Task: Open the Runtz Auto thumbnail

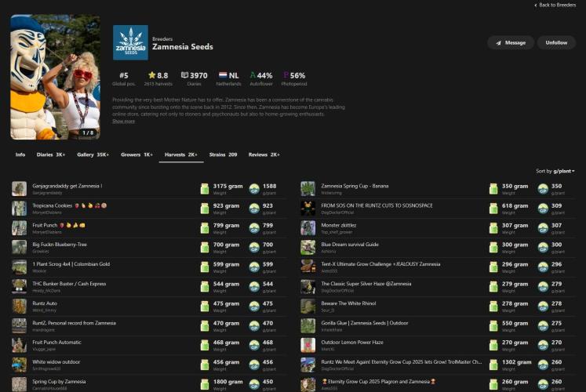Action: tap(19, 306)
